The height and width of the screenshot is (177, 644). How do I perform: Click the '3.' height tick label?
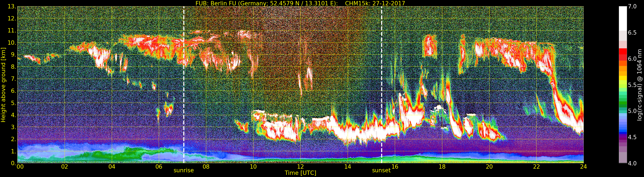14,127
